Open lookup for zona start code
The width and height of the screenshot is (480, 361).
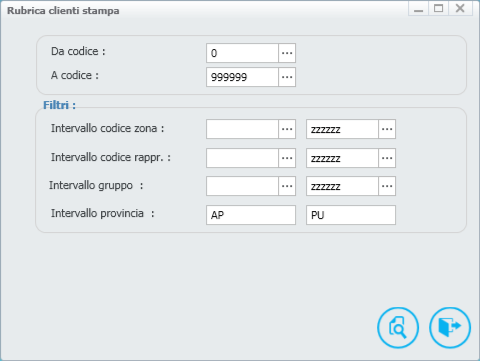coord(287,129)
